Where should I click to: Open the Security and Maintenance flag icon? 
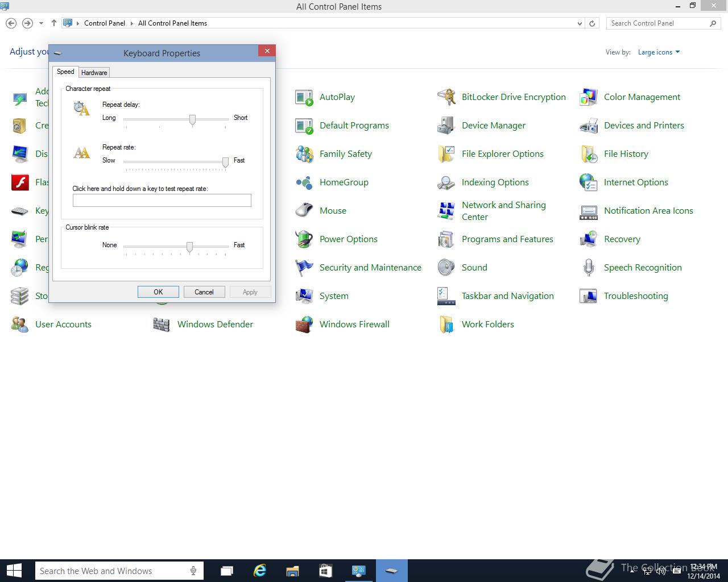(304, 268)
